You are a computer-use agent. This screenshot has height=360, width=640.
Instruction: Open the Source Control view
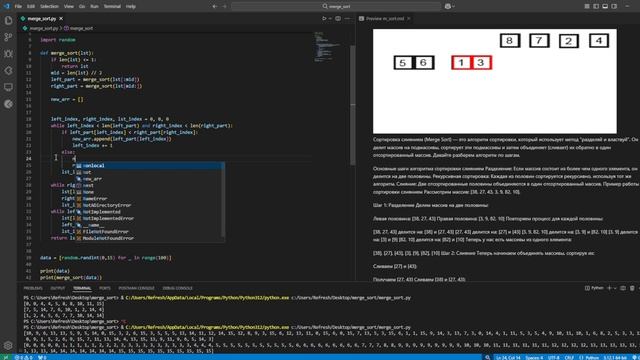click(x=8, y=37)
